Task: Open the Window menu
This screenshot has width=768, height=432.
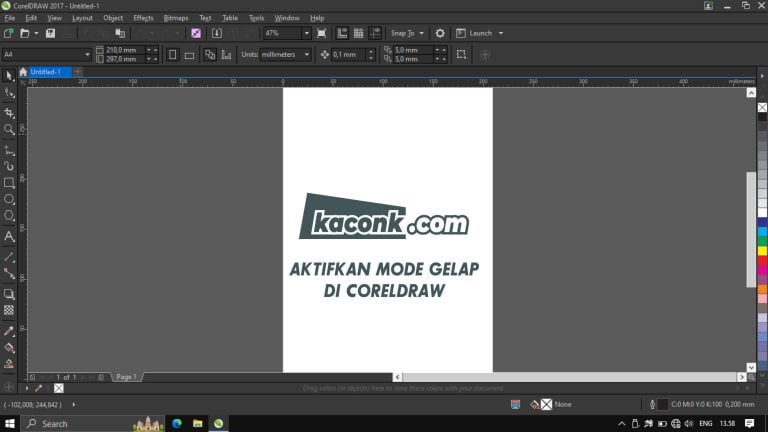Action: [287, 18]
